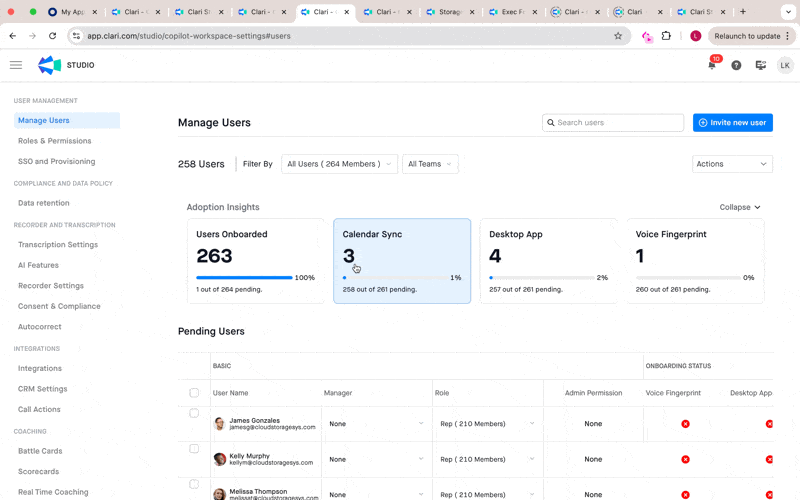This screenshot has width=800, height=500.
Task: Reload the current page
Action: click(x=52, y=36)
